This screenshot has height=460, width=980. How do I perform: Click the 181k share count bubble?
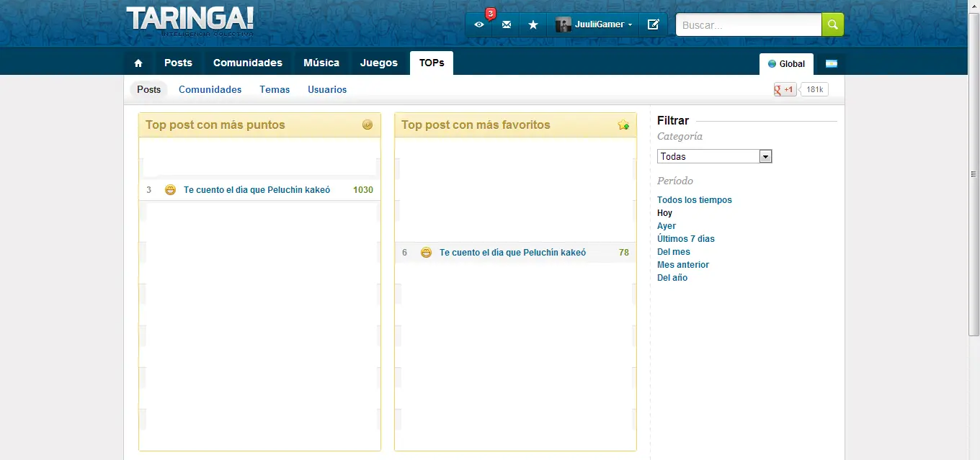814,90
